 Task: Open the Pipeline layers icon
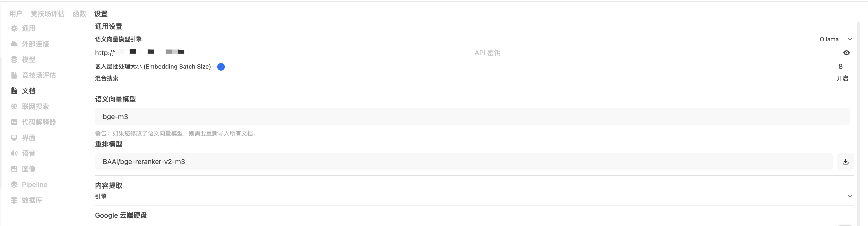(x=14, y=184)
